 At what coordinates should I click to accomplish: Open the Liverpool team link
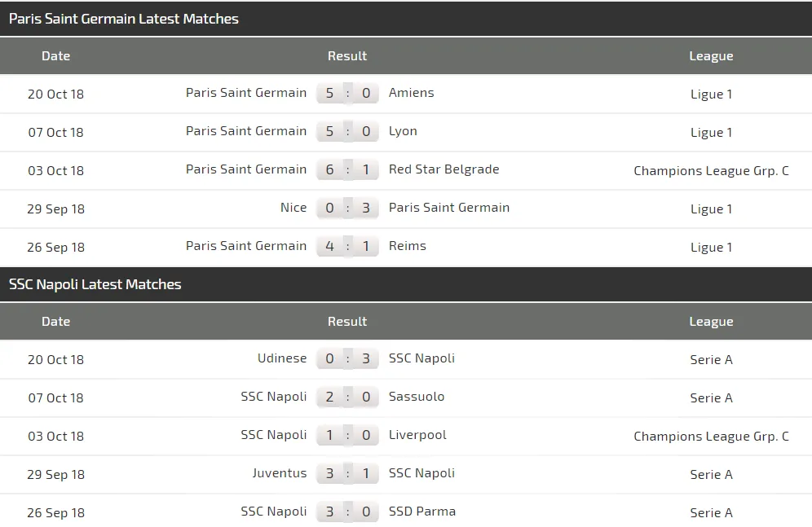click(x=417, y=435)
